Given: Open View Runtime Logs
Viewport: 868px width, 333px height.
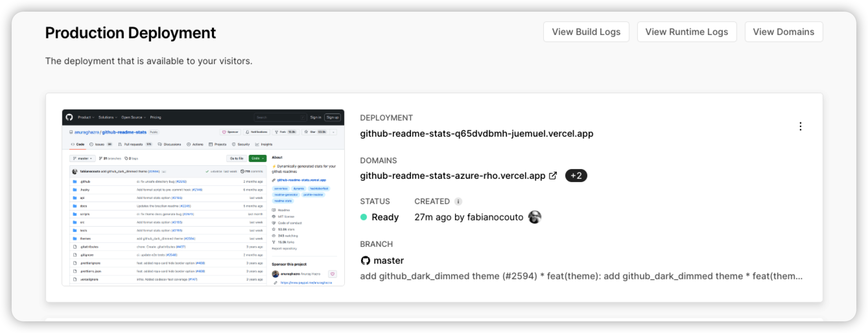Looking at the screenshot, I should [686, 32].
